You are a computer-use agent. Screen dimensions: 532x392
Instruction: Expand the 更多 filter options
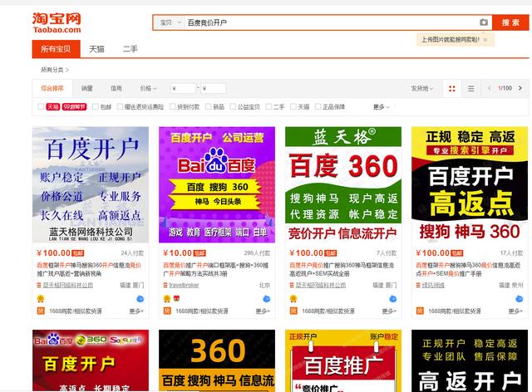point(382,107)
